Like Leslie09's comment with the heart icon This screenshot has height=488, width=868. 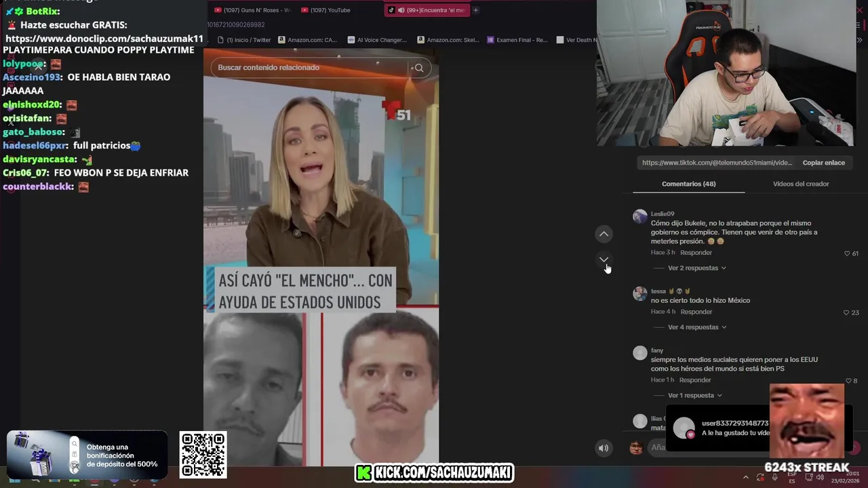847,253
